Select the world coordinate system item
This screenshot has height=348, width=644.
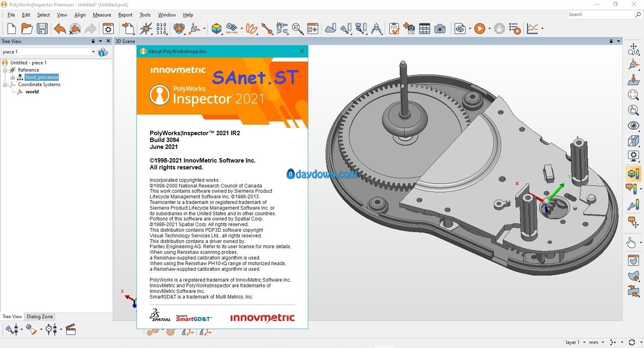coord(32,92)
